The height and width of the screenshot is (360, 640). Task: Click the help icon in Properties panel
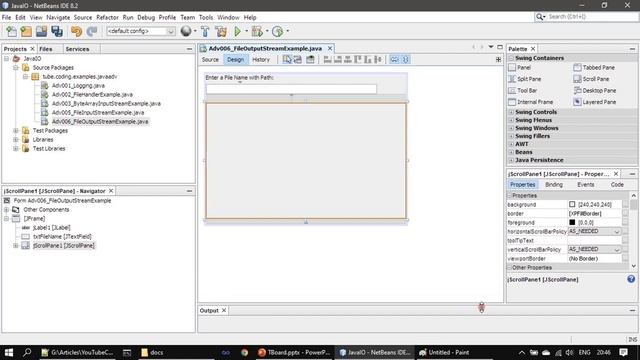631,279
